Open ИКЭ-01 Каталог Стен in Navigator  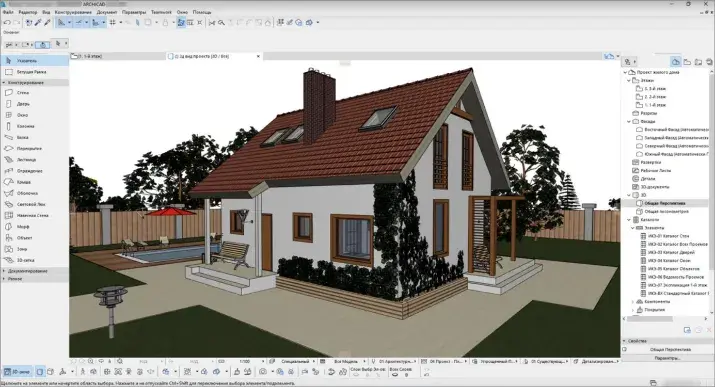(668, 236)
